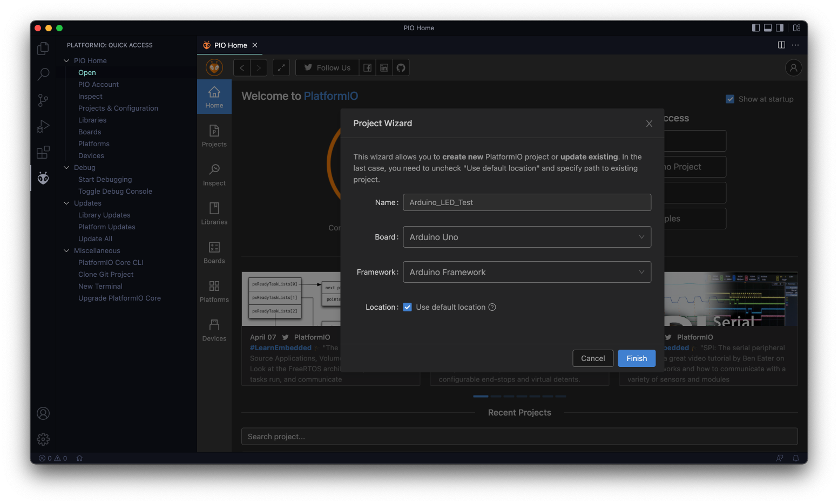This screenshot has height=504, width=838.
Task: Open PlatformIO LinkedIn page icon
Action: (x=384, y=67)
